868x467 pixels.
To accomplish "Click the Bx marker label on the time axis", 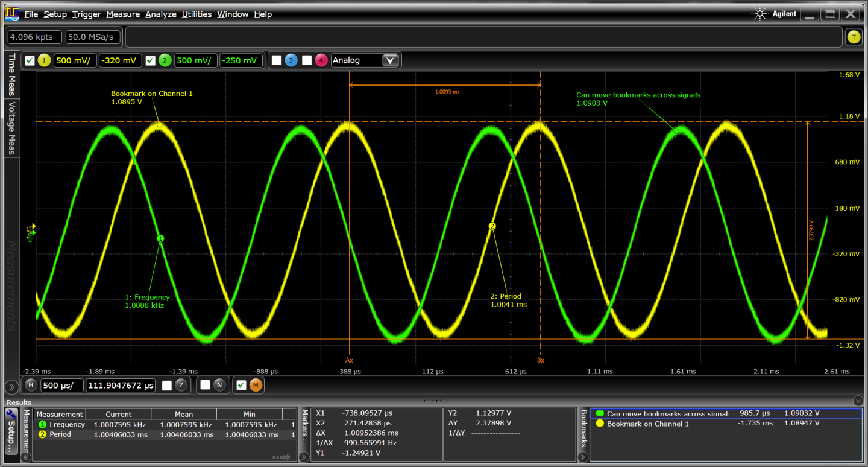I will pyautogui.click(x=540, y=360).
